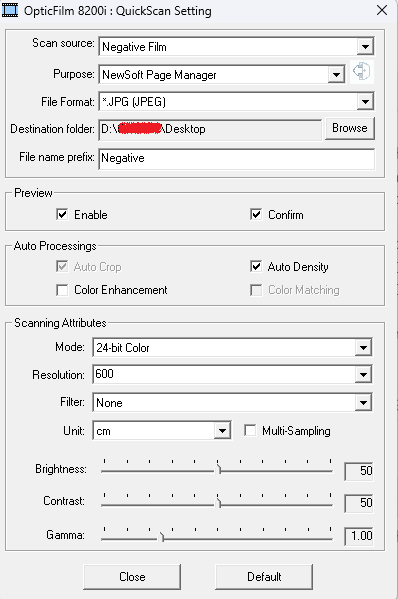The height and width of the screenshot is (599, 398).
Task: Click the Contrast value box showing 50
Action: [x=358, y=503]
